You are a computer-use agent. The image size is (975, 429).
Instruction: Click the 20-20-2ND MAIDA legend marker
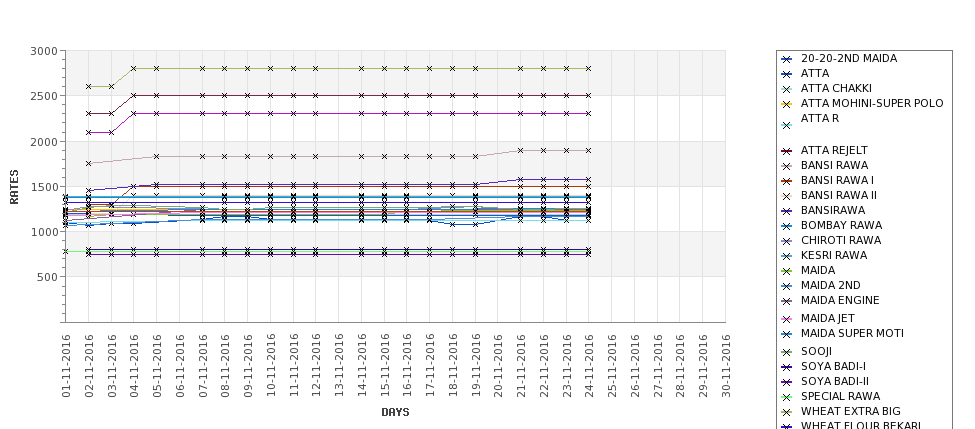pyautogui.click(x=787, y=59)
